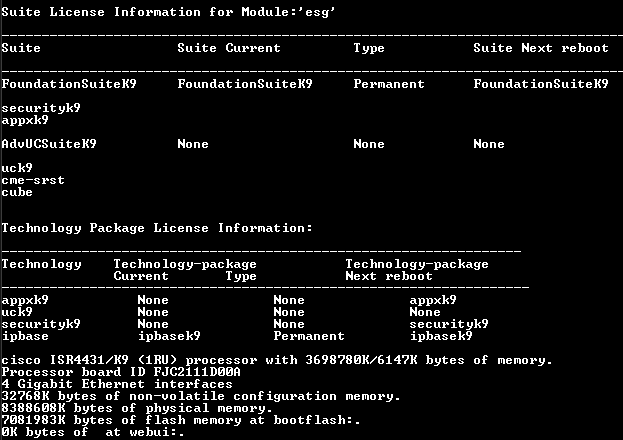The width and height of the screenshot is (623, 440).
Task: Select the "Next reboot" sub-header
Action: [x=389, y=276]
